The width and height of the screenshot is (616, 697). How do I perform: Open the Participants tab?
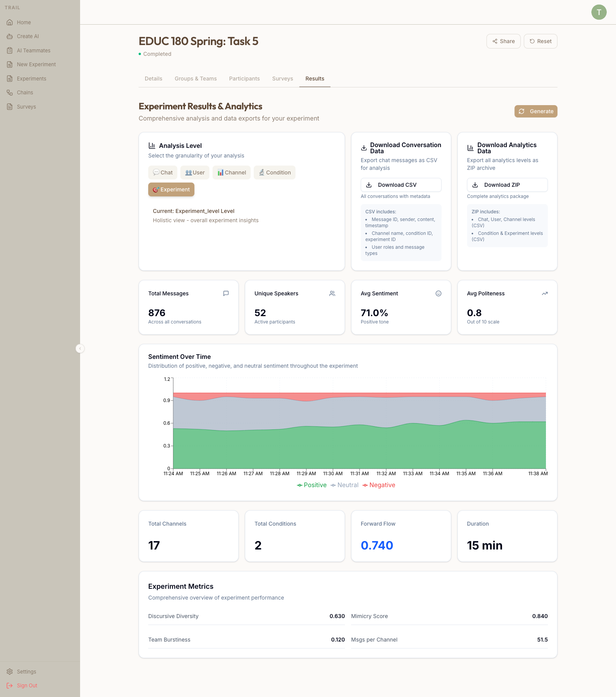[x=244, y=79]
